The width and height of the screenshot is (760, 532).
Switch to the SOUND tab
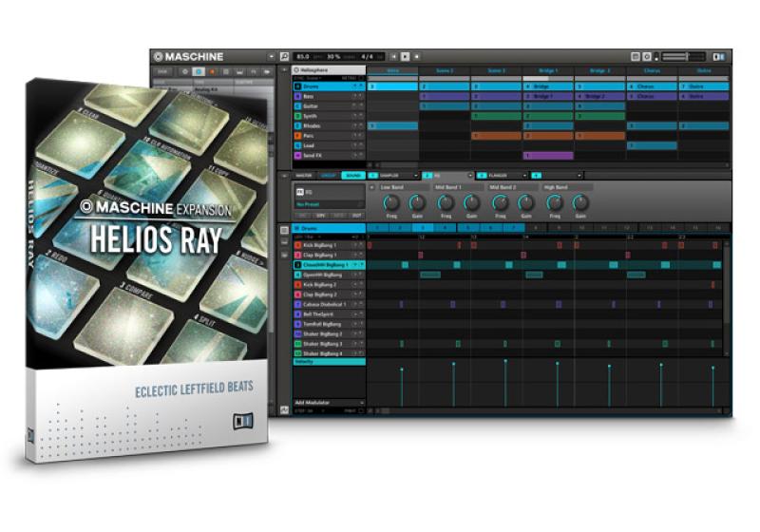[x=353, y=176]
